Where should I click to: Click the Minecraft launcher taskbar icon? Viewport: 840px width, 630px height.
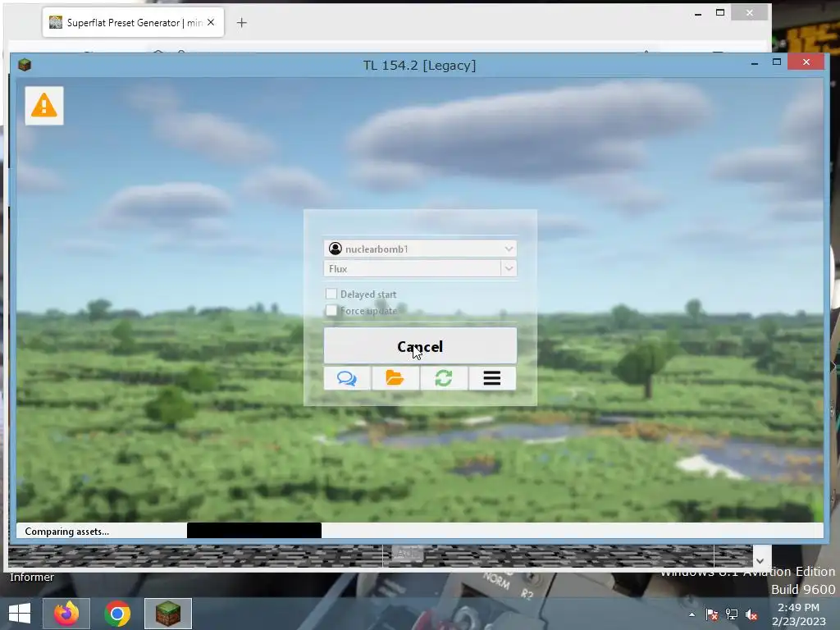click(x=167, y=614)
